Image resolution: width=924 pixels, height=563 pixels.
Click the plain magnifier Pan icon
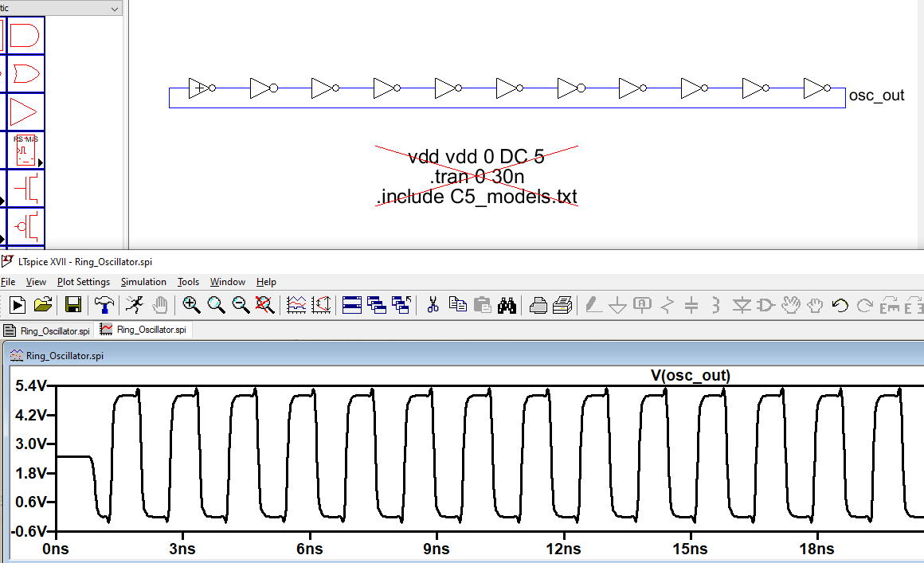coord(216,305)
